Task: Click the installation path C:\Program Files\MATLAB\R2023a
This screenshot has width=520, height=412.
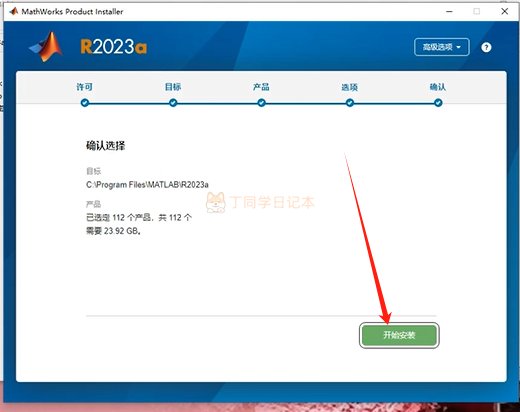Action: coord(147,185)
